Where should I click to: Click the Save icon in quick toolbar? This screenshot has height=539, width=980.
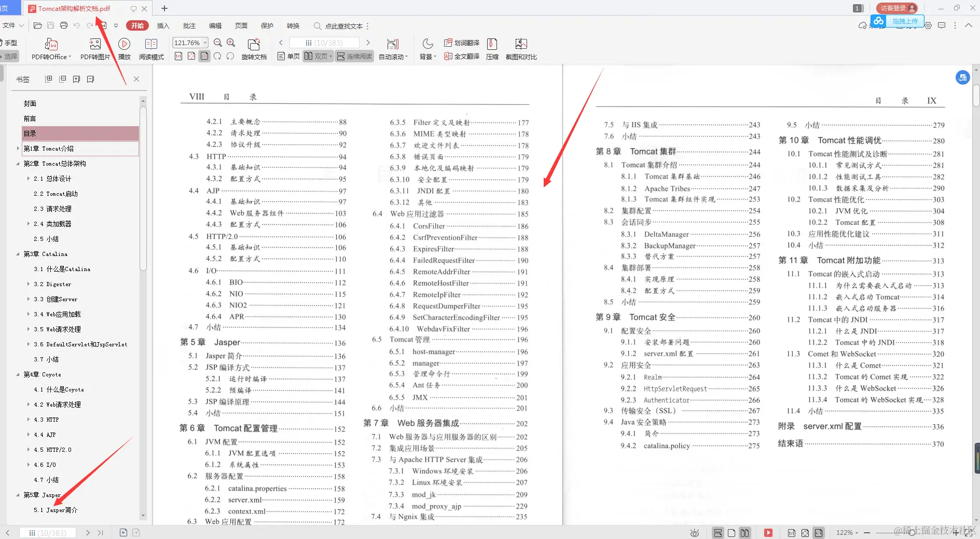tap(50, 25)
